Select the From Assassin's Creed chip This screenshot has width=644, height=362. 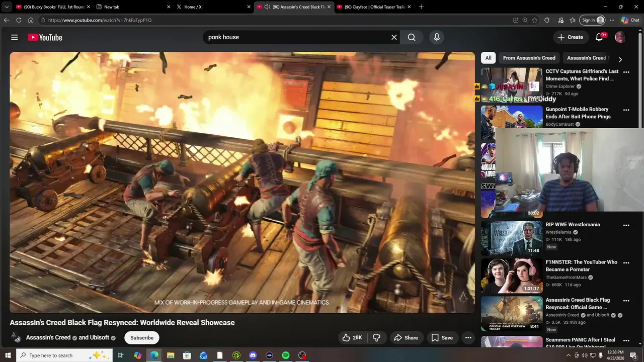pyautogui.click(x=529, y=58)
